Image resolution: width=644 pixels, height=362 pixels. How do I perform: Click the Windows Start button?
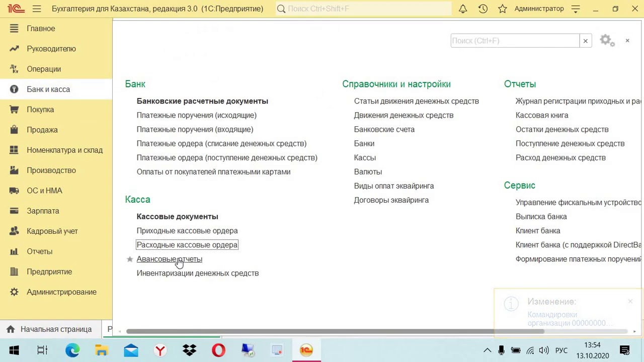tap(14, 350)
